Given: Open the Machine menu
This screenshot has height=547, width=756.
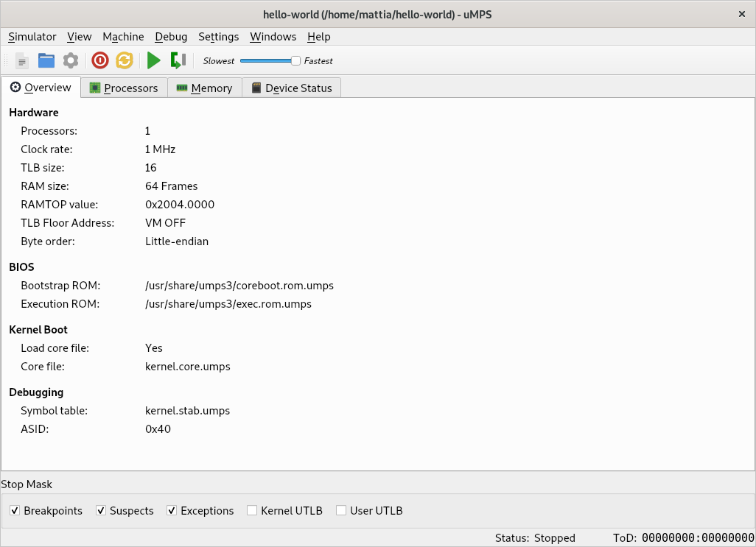Looking at the screenshot, I should pos(123,37).
